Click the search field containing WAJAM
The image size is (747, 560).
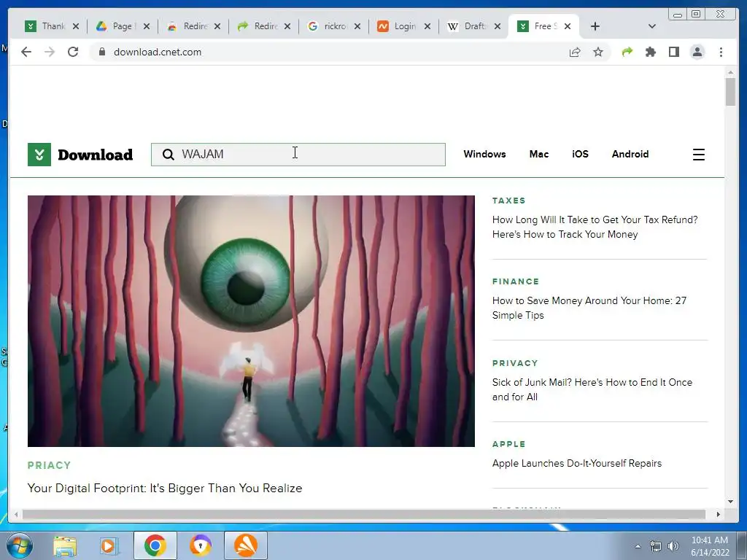[x=298, y=155]
